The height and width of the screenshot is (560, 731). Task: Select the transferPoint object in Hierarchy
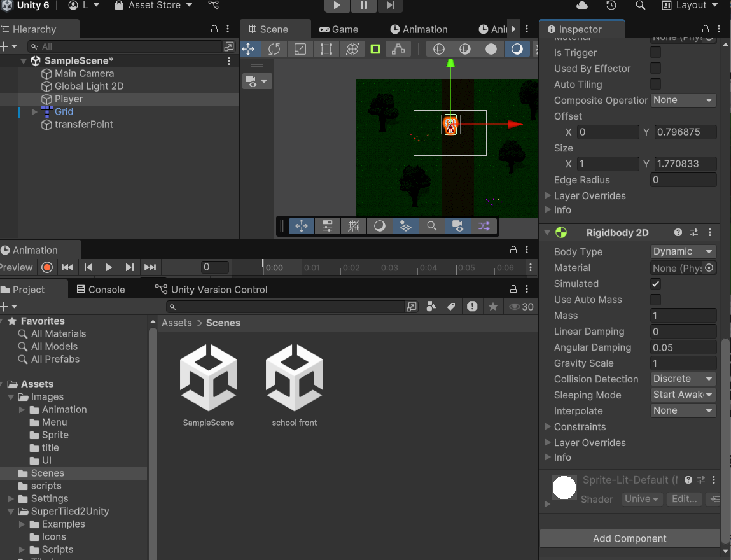point(84,125)
